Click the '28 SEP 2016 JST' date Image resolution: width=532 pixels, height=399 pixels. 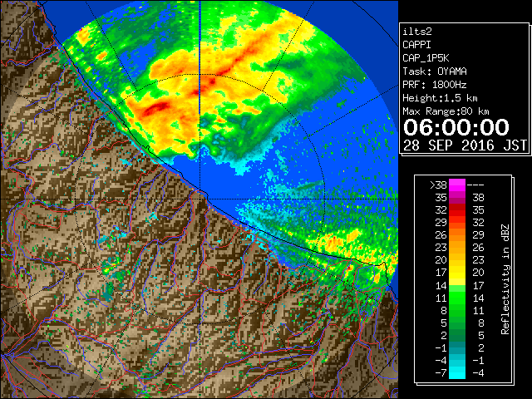point(465,145)
